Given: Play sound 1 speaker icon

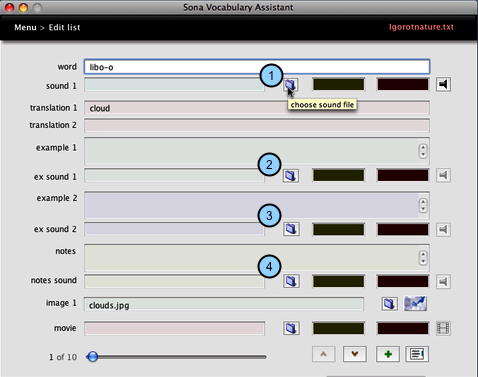Looking at the screenshot, I should pos(443,84).
